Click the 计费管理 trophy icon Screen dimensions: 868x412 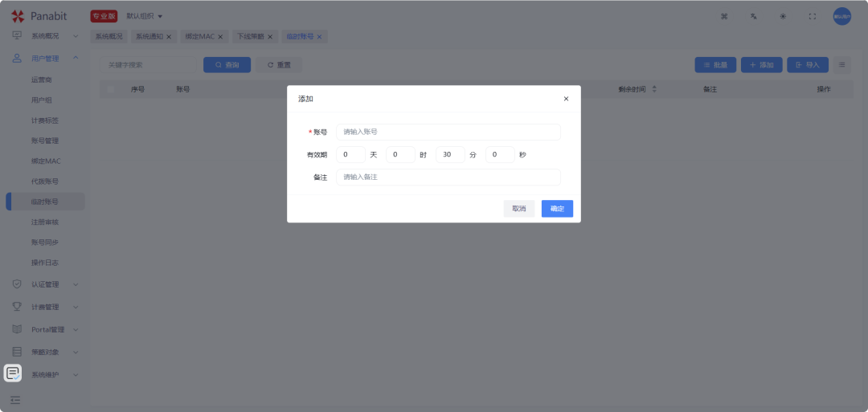[17, 307]
